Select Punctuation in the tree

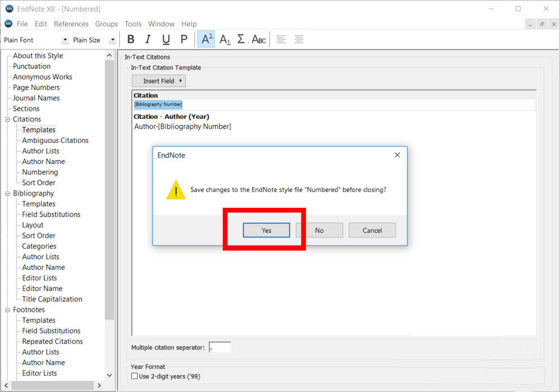(32, 67)
